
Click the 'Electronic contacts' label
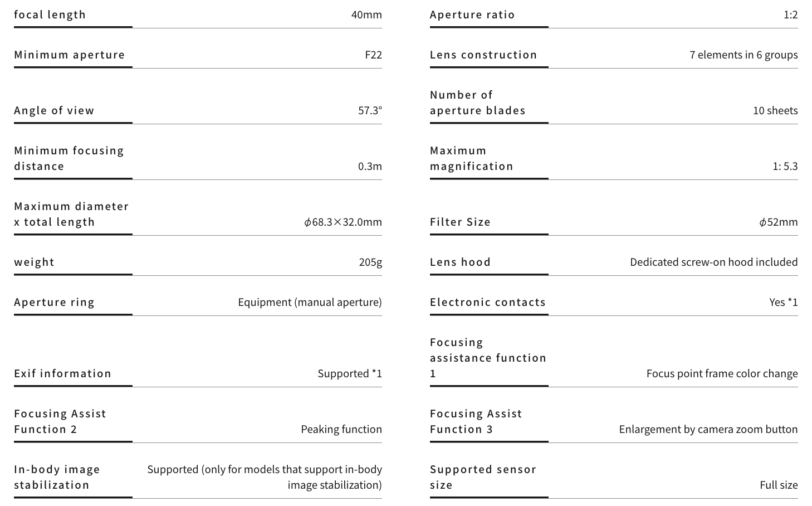(487, 303)
